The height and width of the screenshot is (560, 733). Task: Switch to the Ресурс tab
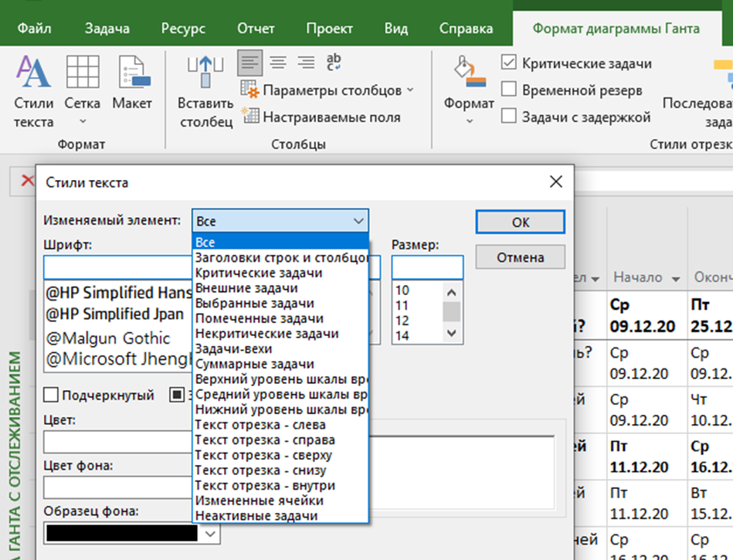183,28
